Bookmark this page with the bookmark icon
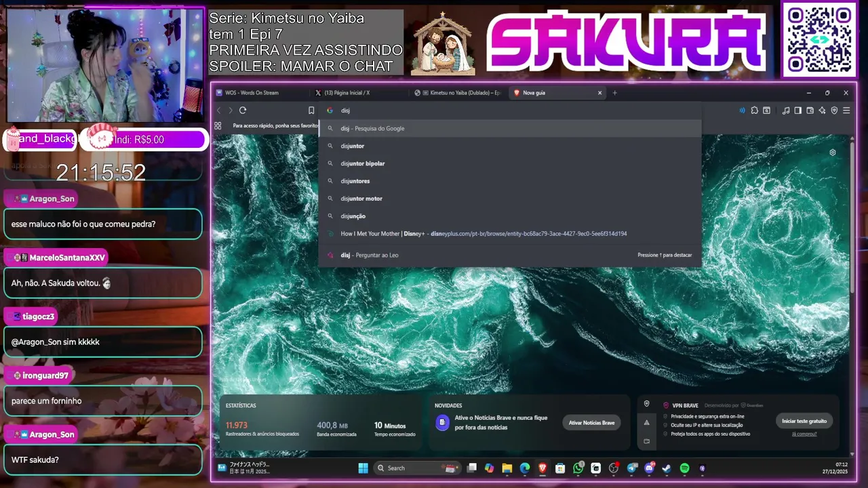Viewport: 868px width, 488px height. click(311, 110)
